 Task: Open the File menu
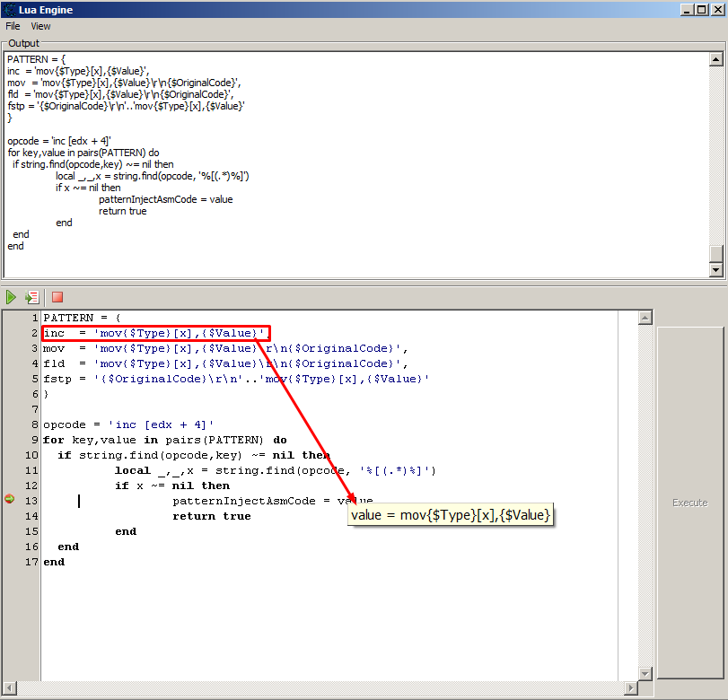pyautogui.click(x=13, y=26)
